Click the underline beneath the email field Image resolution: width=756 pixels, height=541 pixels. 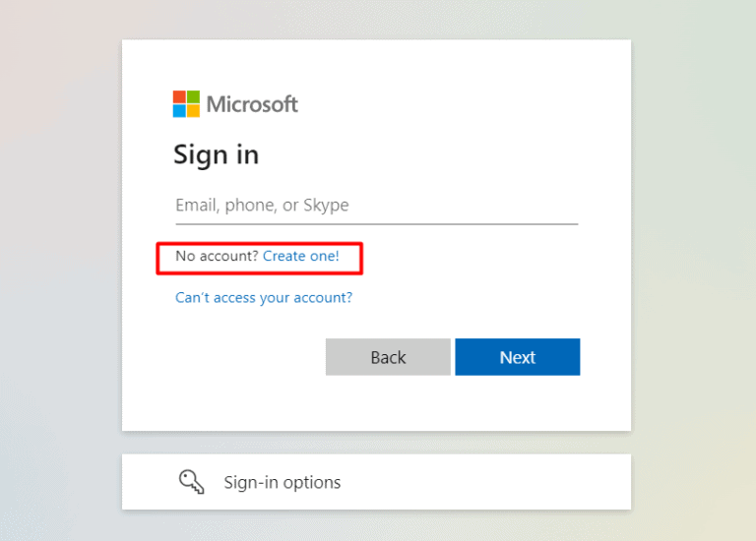pyautogui.click(x=376, y=224)
